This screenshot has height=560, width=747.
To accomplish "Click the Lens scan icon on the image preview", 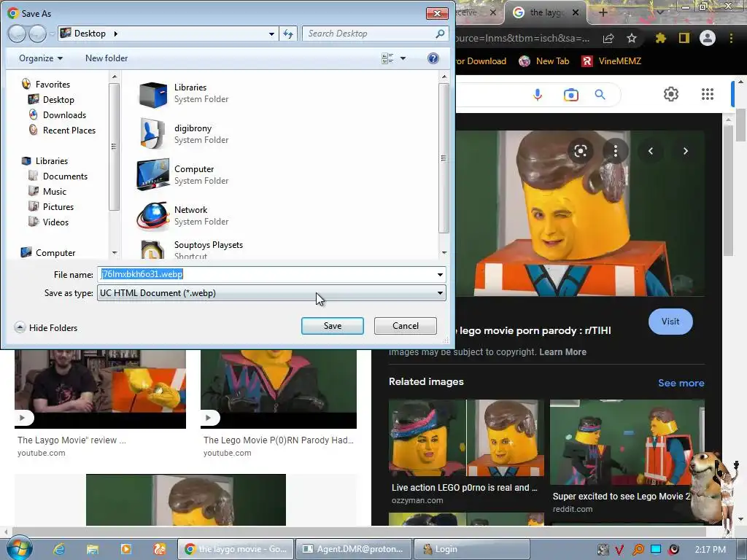I will [x=580, y=152].
